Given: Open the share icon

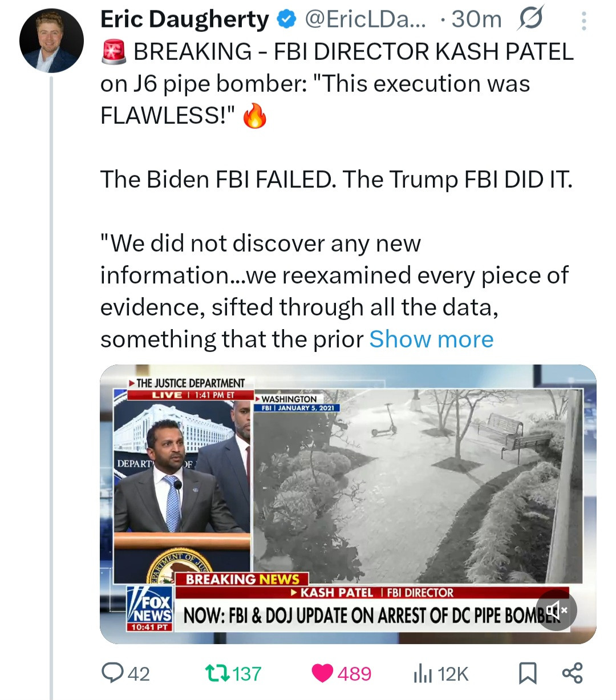Looking at the screenshot, I should [572, 673].
